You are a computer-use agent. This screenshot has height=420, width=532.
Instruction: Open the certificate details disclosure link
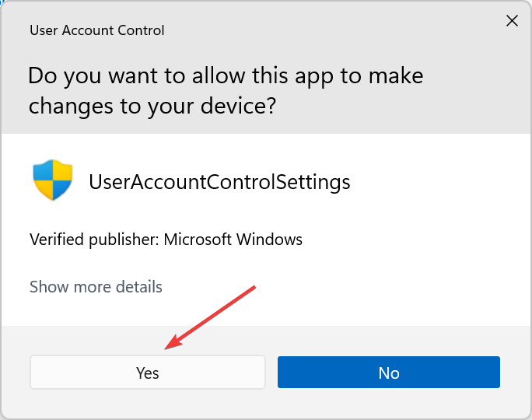96,287
